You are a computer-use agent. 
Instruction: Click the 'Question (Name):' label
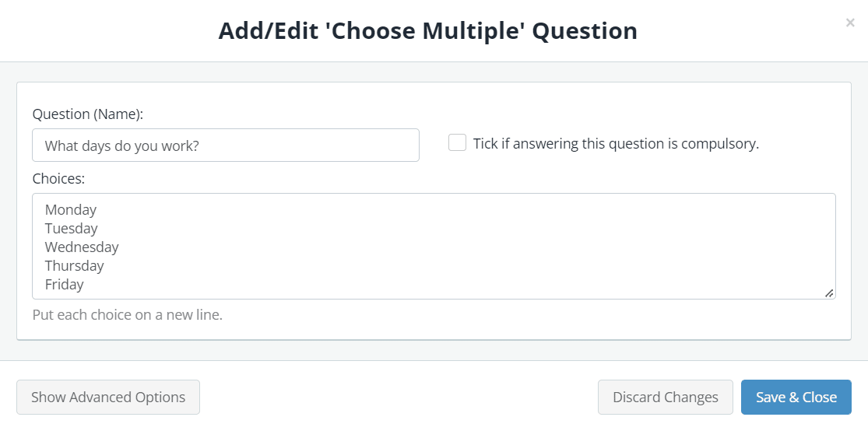[x=88, y=114]
